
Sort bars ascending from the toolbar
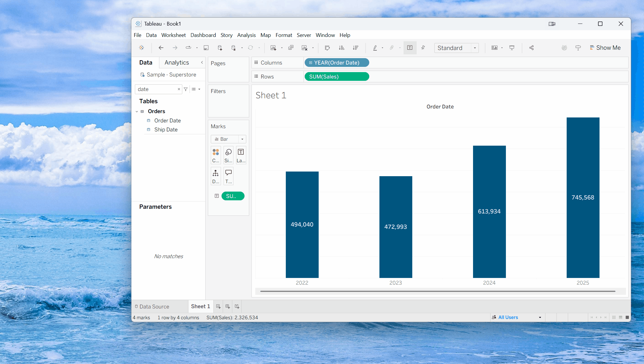coord(342,48)
